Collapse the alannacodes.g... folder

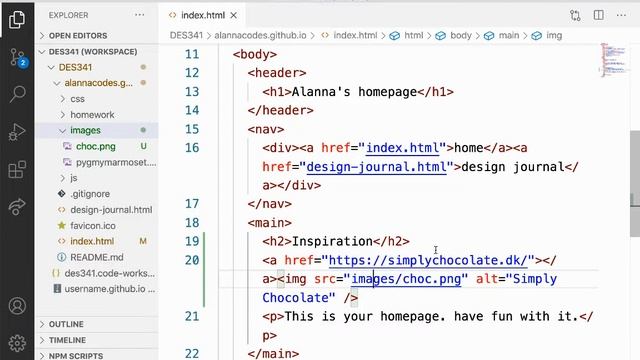[x=97, y=83]
